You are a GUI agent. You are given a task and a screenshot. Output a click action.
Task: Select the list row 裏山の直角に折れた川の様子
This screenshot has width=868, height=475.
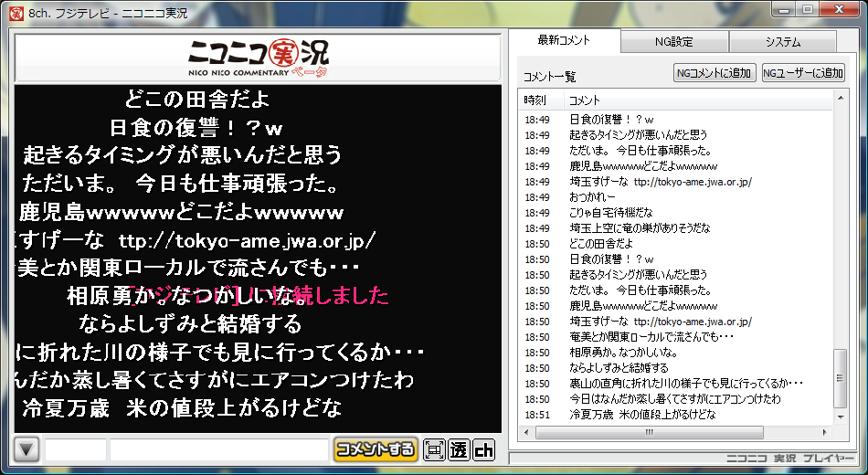click(676, 384)
